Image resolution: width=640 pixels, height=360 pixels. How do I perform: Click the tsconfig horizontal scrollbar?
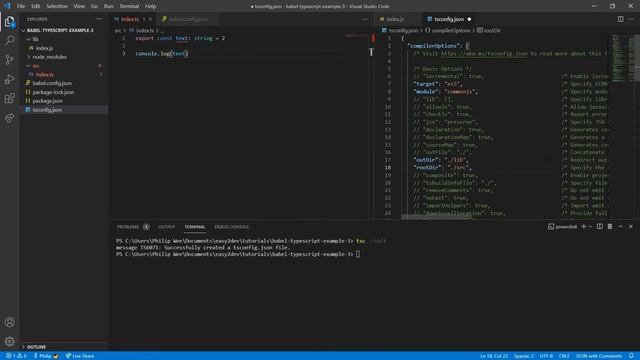tap(436, 217)
